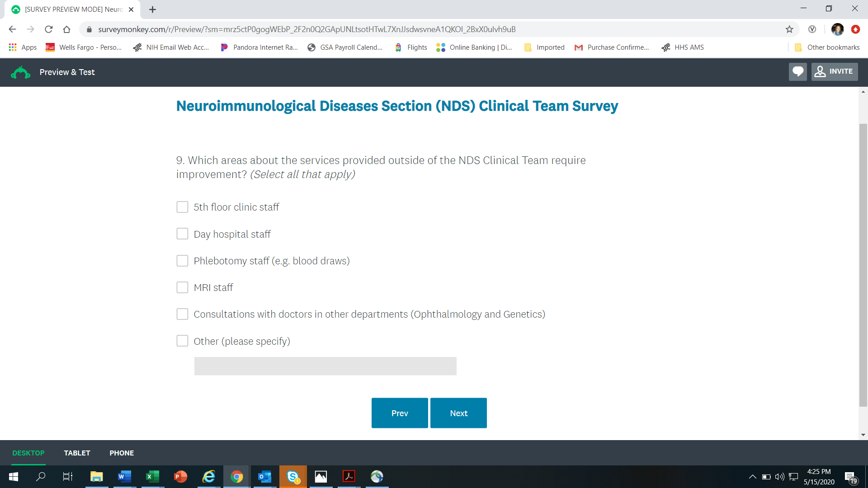Reload the survey preview page
The height and width of the screenshot is (488, 868).
click(x=48, y=29)
